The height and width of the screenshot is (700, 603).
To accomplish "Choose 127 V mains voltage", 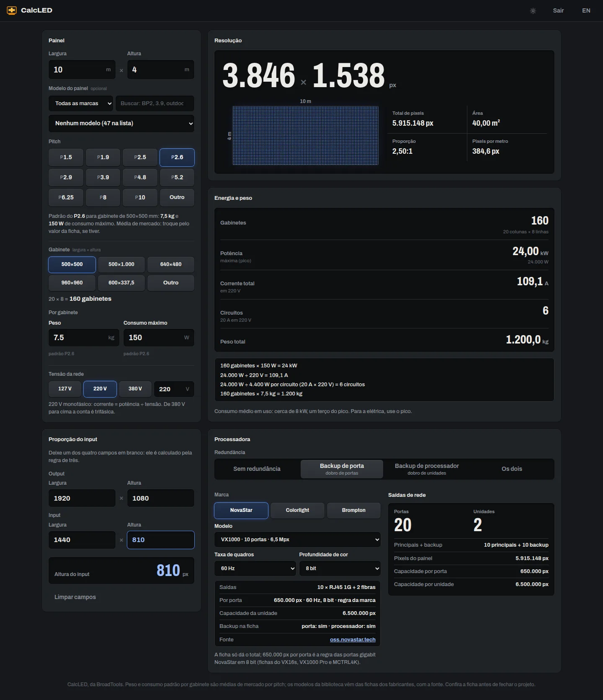I will (65, 389).
